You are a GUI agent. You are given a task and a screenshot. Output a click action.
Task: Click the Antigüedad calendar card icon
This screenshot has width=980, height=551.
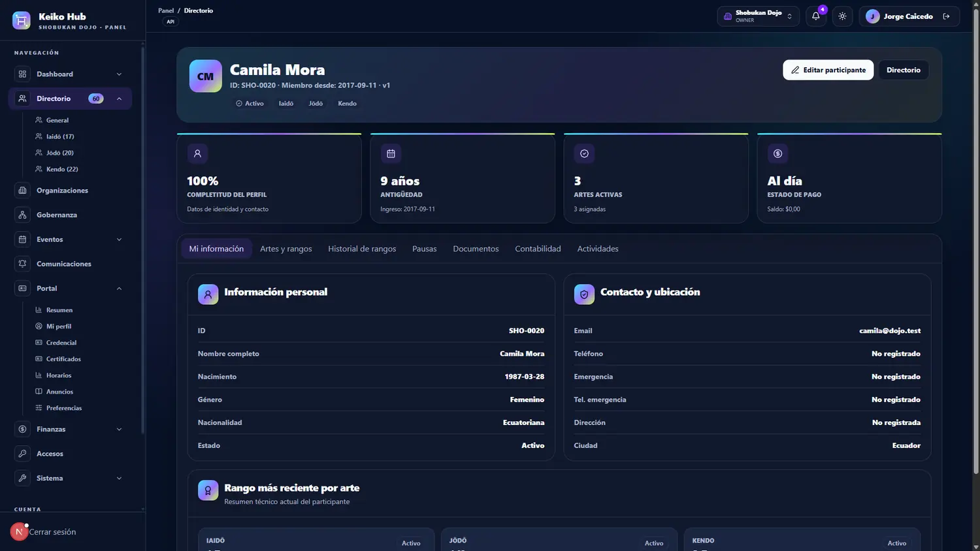[x=391, y=153]
